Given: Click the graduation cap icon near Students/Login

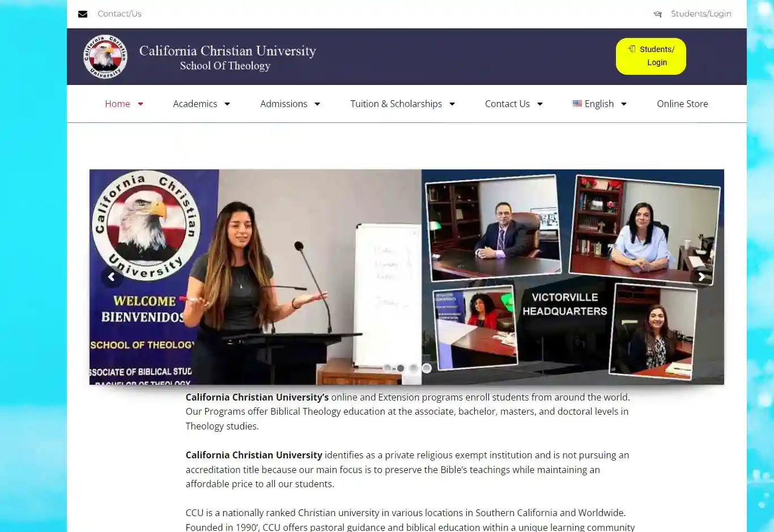Looking at the screenshot, I should (x=657, y=14).
